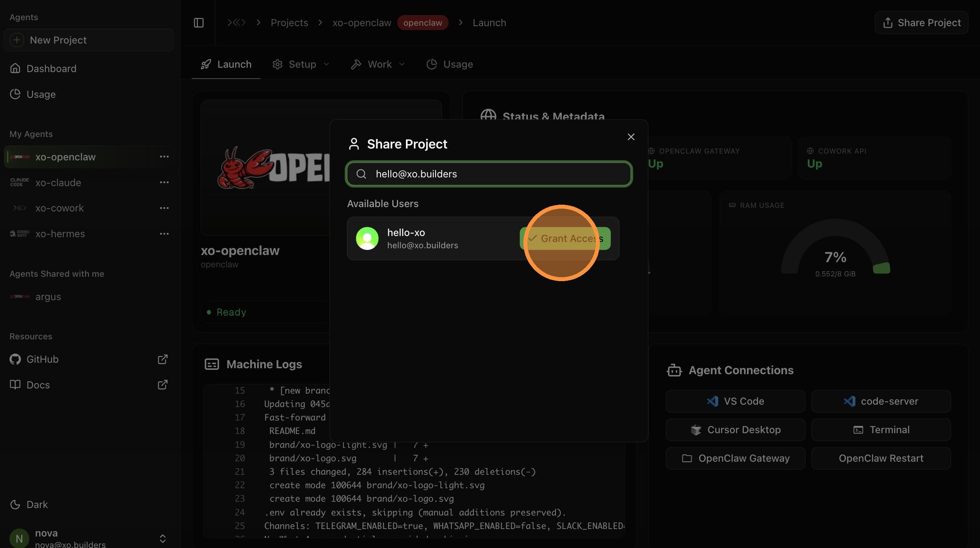Grant Access to hello-xo
The width and height of the screenshot is (980, 548).
pyautogui.click(x=565, y=238)
